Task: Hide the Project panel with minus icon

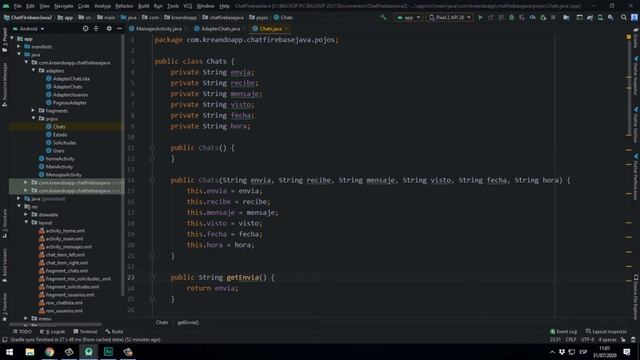Action: coord(119,29)
